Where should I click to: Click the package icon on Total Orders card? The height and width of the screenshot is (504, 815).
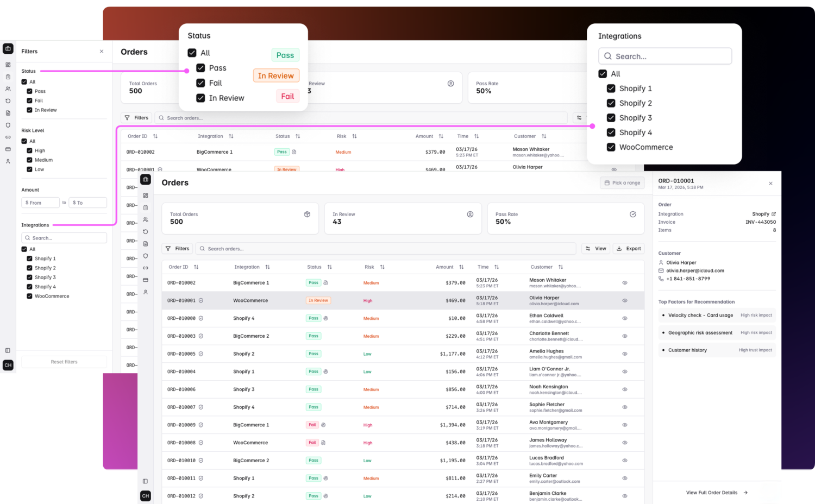click(307, 214)
